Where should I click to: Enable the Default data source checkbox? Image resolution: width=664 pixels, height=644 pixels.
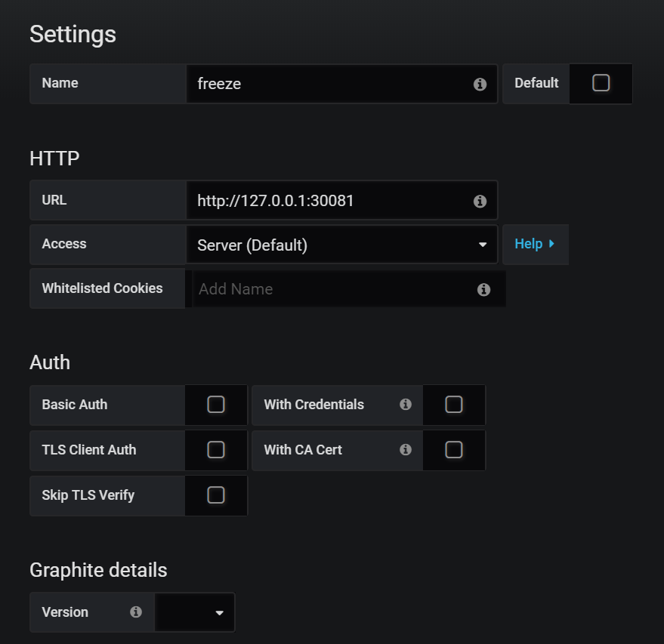pos(601,83)
